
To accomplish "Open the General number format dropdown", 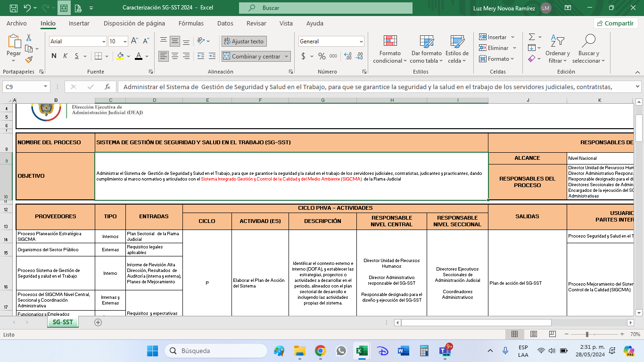I will click(361, 41).
